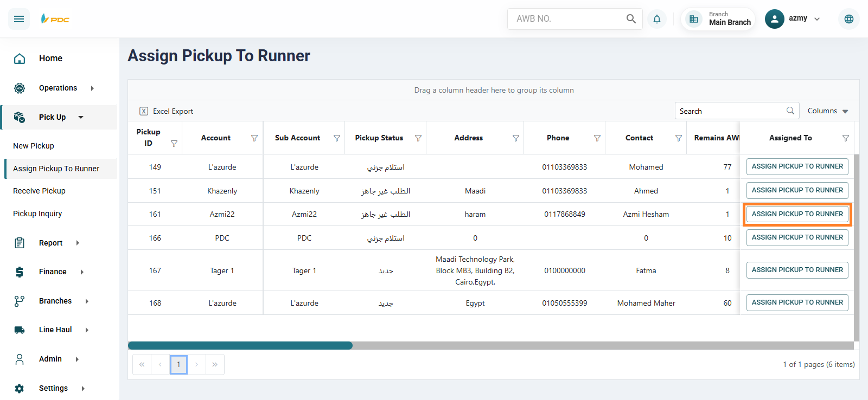Open the New Pickup page
Screen dimensions: 868x400
[x=34, y=146]
